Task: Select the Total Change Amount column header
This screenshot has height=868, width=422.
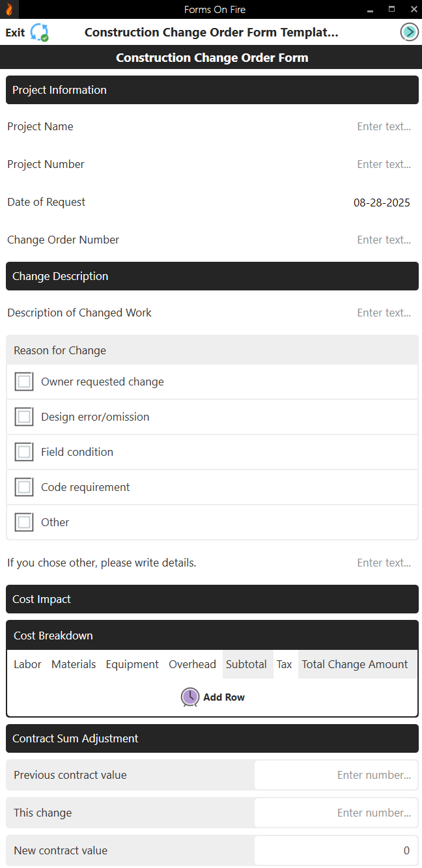Action: (354, 664)
